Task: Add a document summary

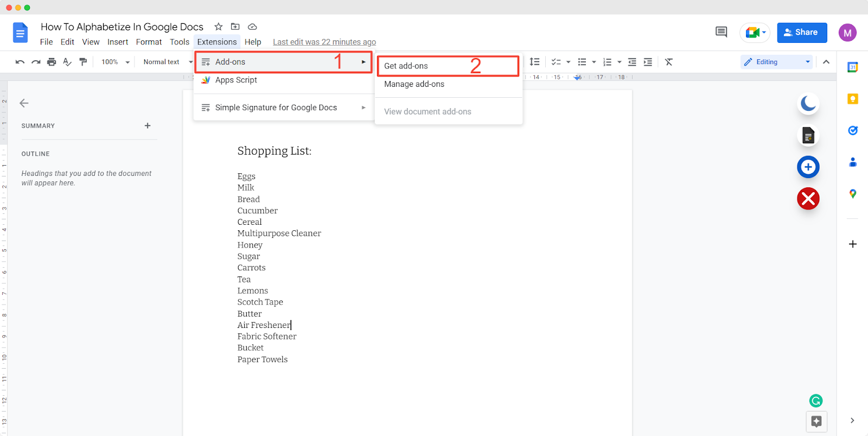Action: coord(148,125)
